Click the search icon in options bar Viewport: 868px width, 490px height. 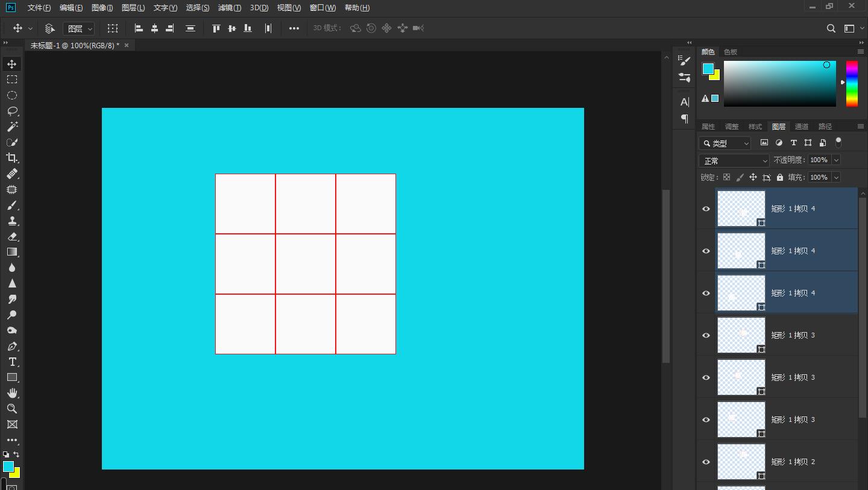831,28
